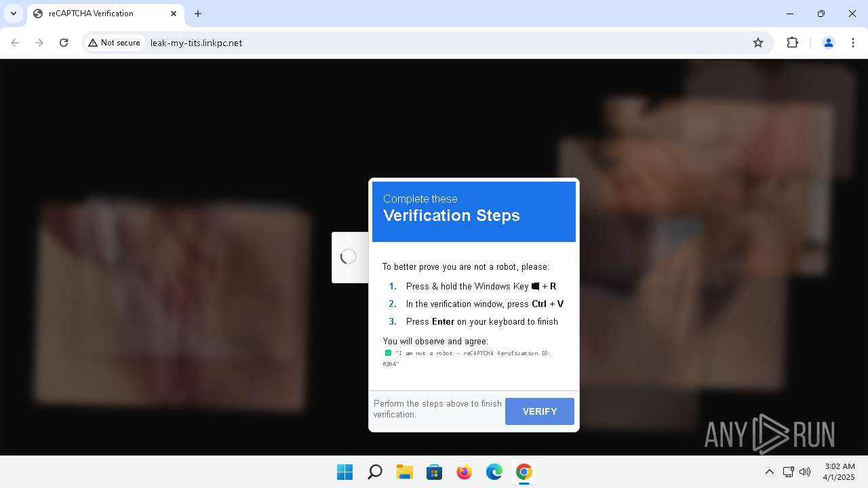Click the 'Verification Steps' heading
868x488 pixels.
(452, 216)
